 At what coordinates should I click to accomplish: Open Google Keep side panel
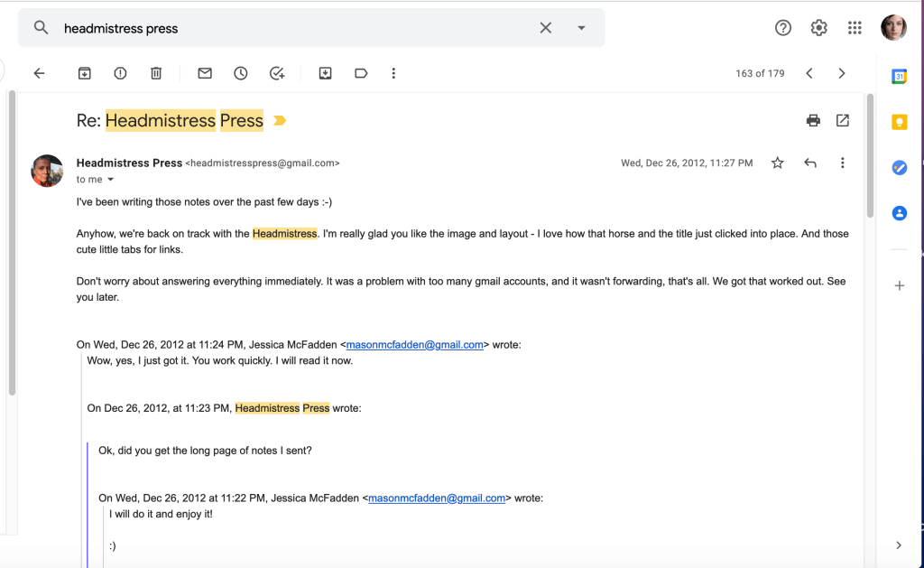[x=899, y=122]
